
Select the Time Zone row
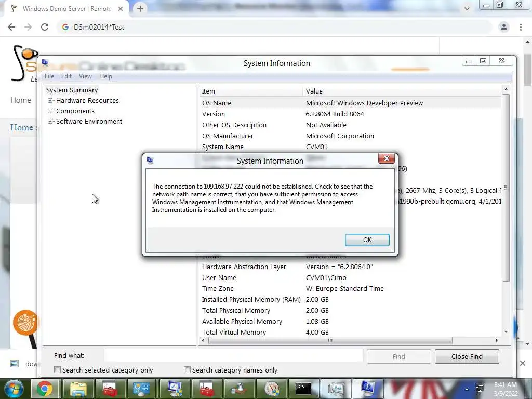pyautogui.click(x=350, y=289)
